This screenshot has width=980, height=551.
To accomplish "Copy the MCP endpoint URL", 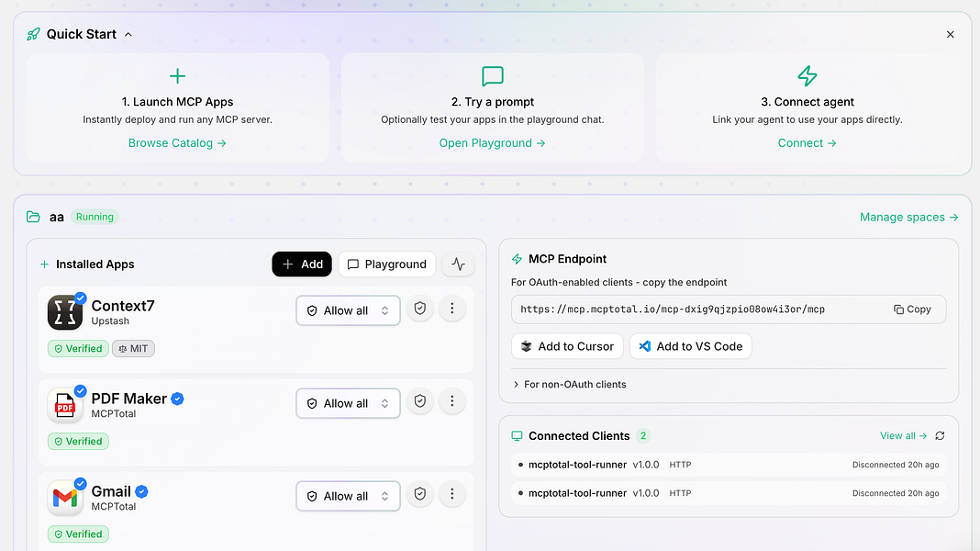I will coord(912,309).
